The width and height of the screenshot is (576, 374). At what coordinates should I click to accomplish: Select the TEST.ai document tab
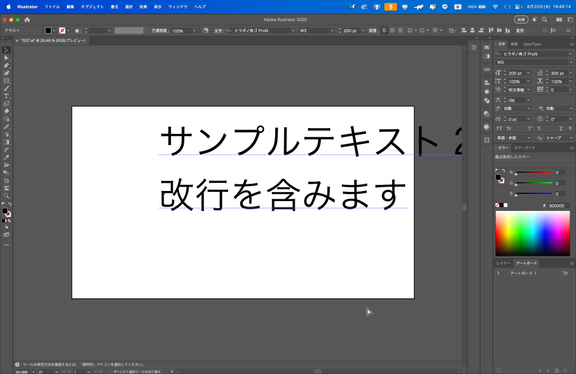[x=53, y=40]
